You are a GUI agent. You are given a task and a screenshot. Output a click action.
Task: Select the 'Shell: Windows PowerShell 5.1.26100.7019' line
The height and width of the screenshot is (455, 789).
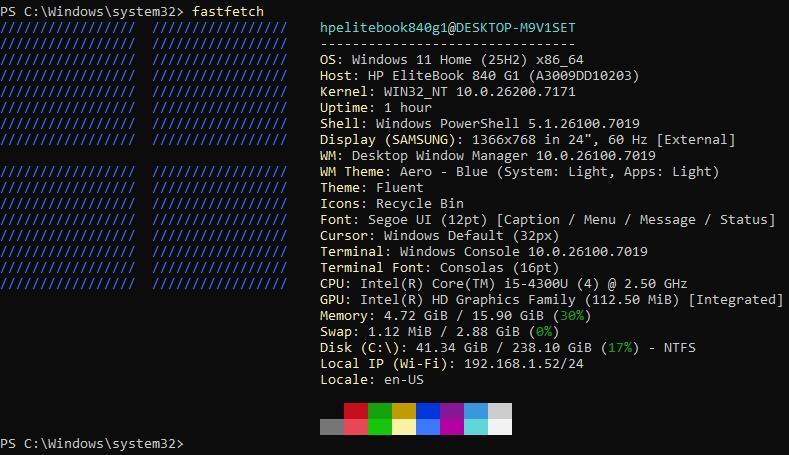[480, 124]
